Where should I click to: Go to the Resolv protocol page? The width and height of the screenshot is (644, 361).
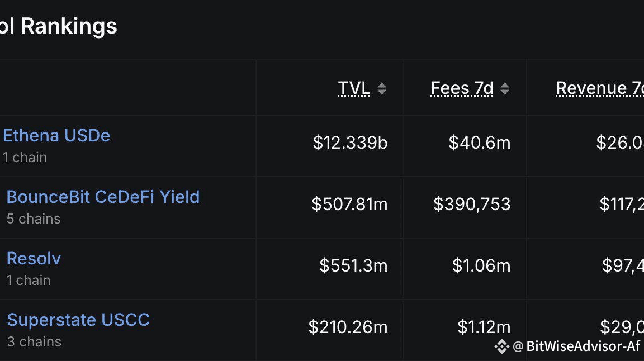click(34, 258)
